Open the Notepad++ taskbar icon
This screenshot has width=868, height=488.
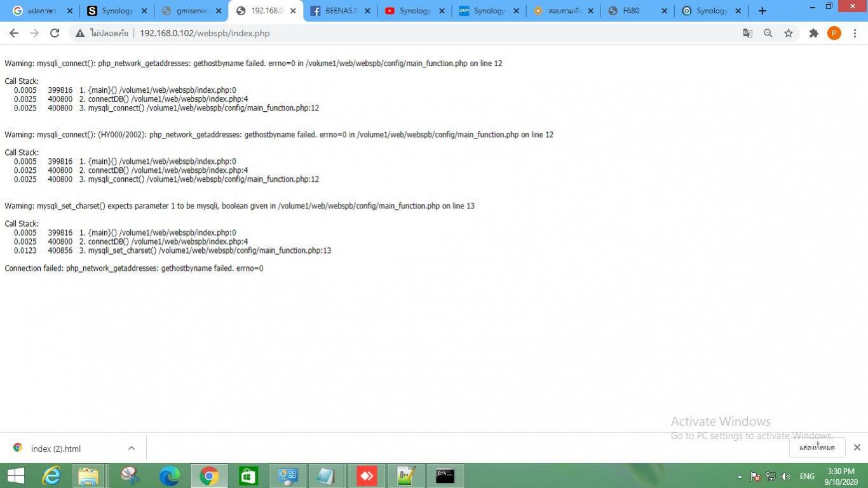point(406,476)
